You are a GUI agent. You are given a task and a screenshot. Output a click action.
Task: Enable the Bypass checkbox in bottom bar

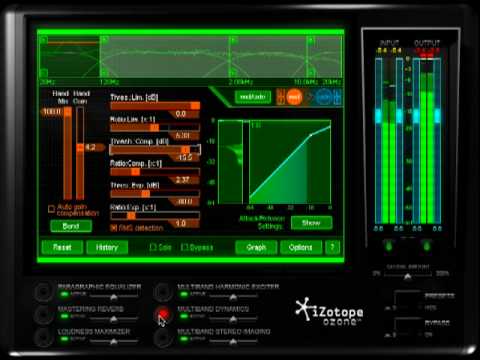click(x=184, y=247)
